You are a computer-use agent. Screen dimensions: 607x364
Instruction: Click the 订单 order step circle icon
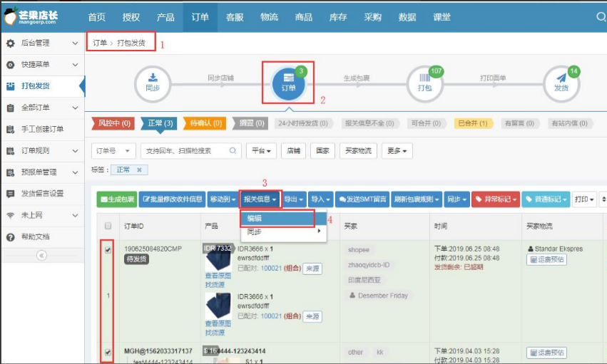288,83
